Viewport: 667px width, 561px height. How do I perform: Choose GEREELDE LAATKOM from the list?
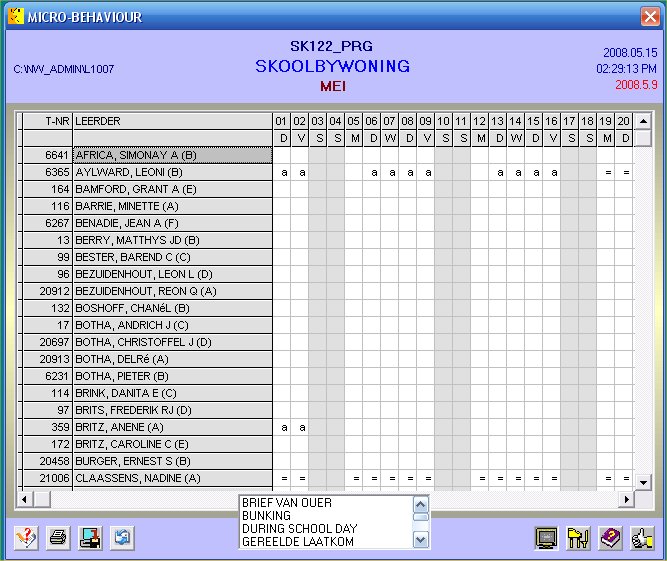298,541
